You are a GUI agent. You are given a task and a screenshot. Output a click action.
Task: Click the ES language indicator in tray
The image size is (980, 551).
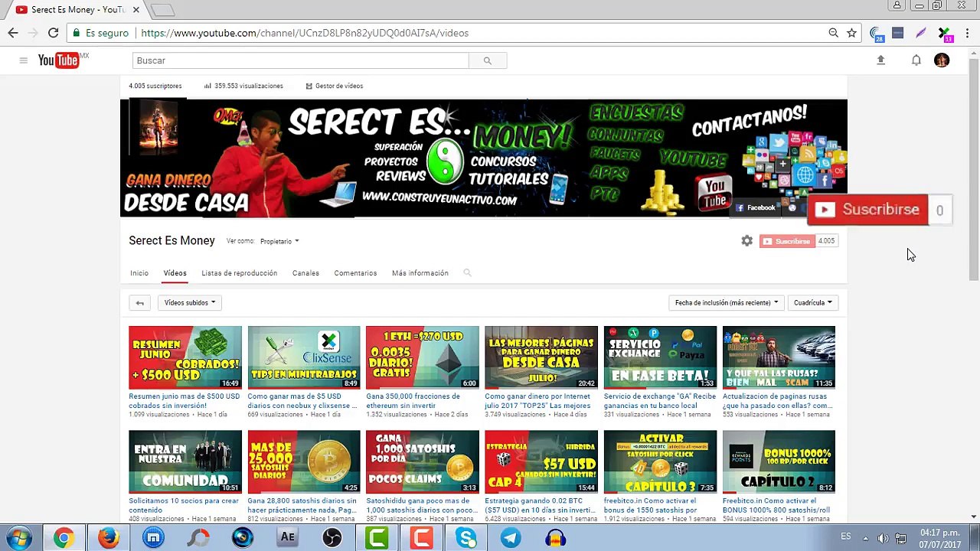tap(846, 536)
